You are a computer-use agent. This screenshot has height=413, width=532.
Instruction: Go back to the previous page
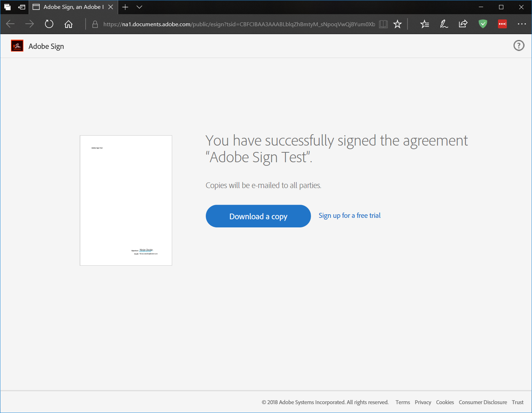(10, 24)
